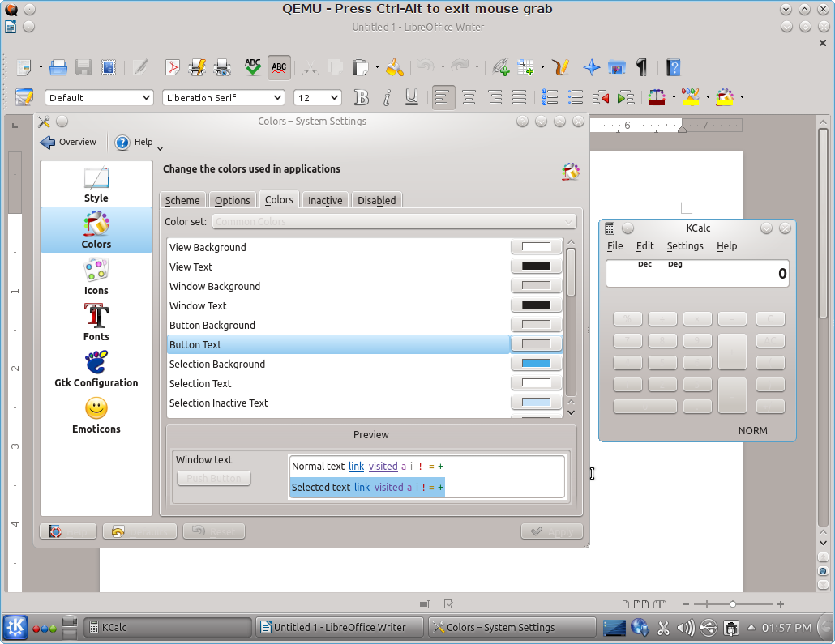This screenshot has width=835, height=644.
Task: Open the Navigator star icon
Action: coord(592,67)
